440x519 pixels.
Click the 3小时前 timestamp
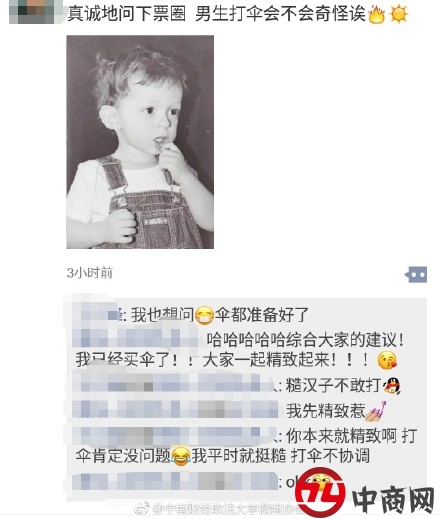pos(90,273)
